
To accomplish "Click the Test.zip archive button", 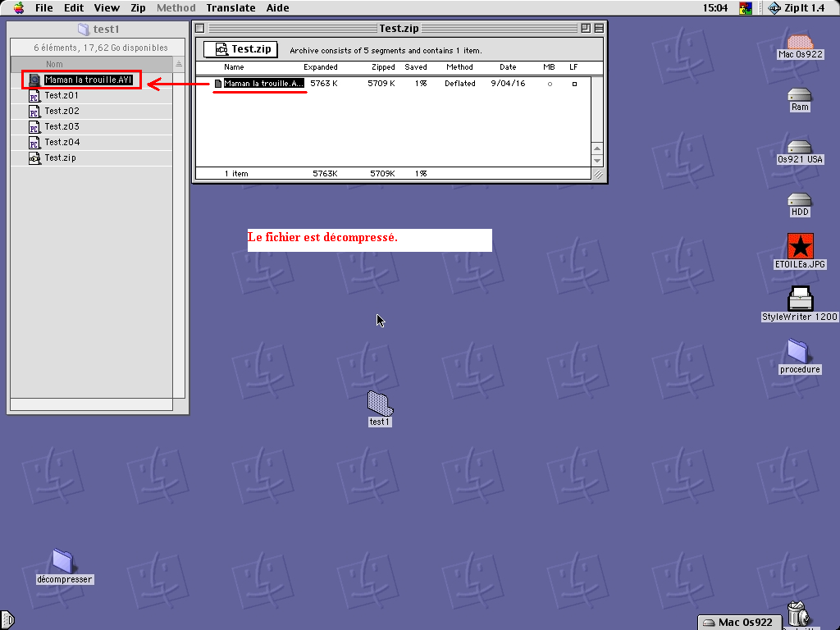I will (x=240, y=49).
